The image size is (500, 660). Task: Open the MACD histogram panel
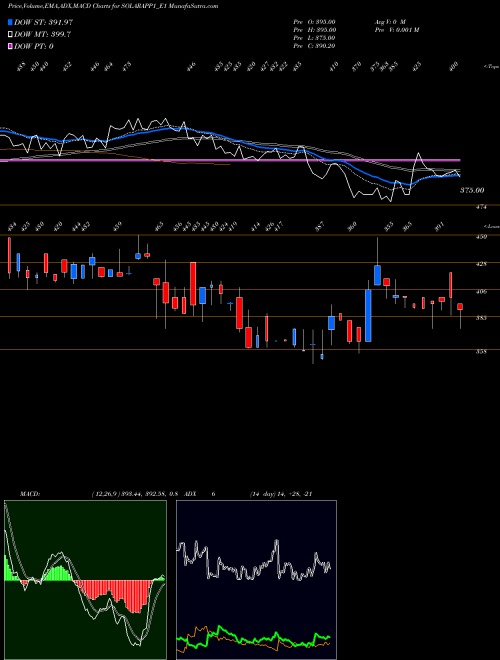85,580
